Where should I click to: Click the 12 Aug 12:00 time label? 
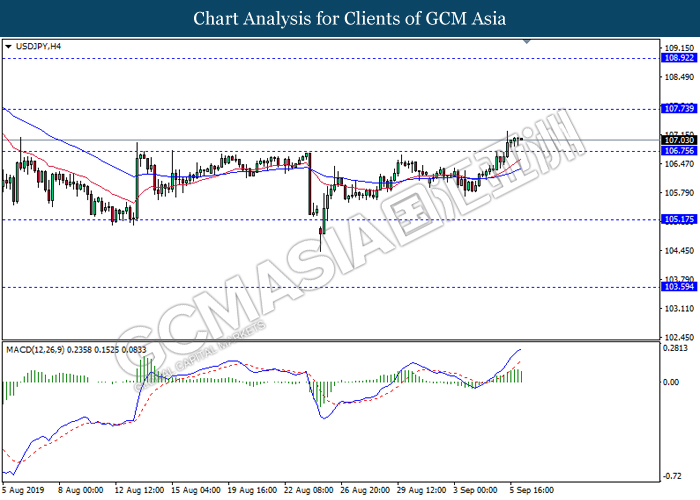pyautogui.click(x=139, y=490)
